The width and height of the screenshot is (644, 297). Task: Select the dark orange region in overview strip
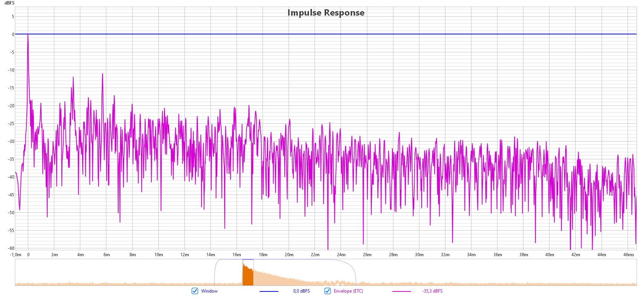248,275
